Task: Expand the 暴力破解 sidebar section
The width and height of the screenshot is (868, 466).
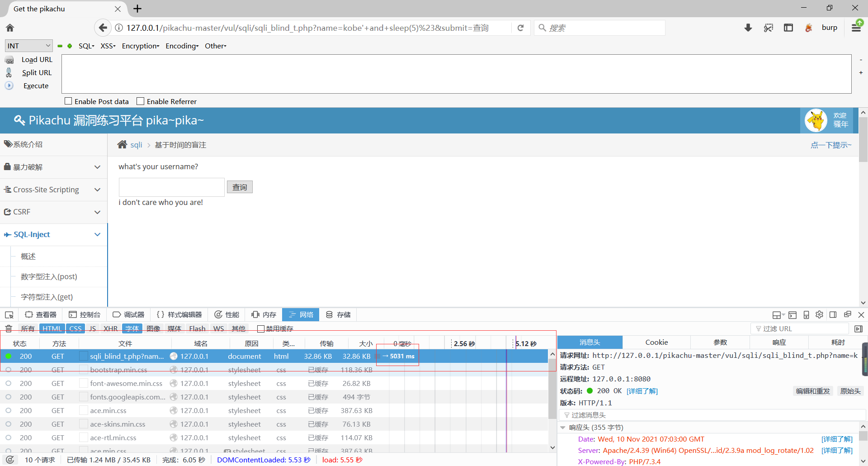Action: click(53, 167)
